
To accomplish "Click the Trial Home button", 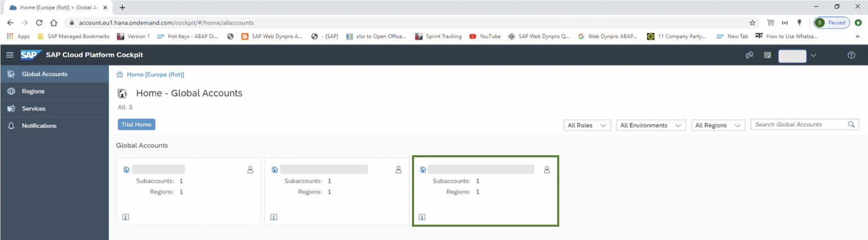I will click(136, 125).
